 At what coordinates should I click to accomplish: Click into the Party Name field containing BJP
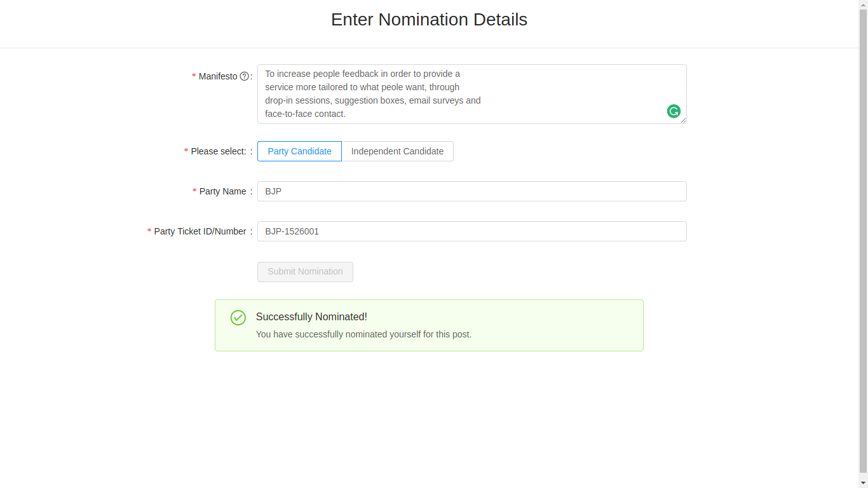(x=471, y=191)
